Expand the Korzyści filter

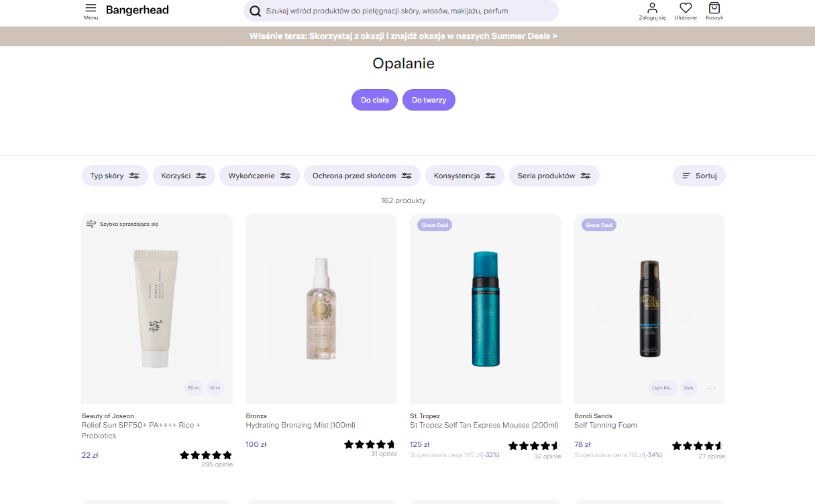[184, 176]
